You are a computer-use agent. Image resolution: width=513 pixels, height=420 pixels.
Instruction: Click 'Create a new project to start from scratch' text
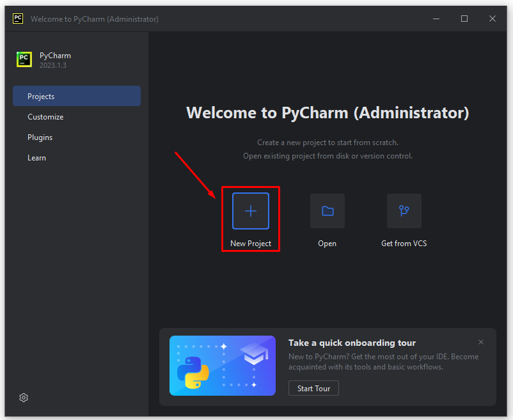point(328,143)
